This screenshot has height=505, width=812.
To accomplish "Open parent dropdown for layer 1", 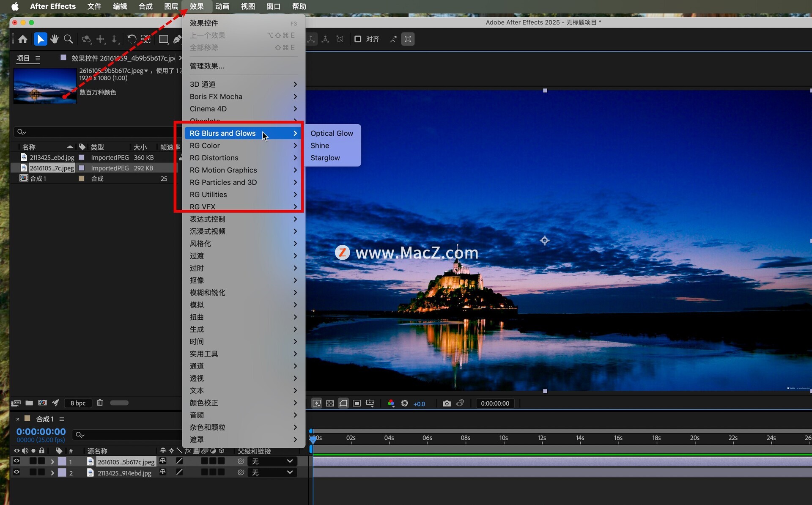I will click(272, 461).
